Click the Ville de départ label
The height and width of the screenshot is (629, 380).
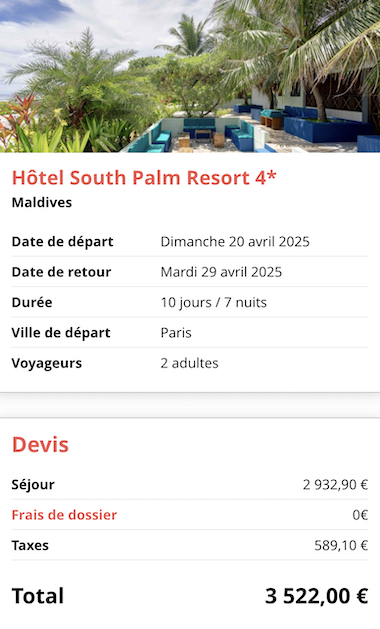point(61,333)
